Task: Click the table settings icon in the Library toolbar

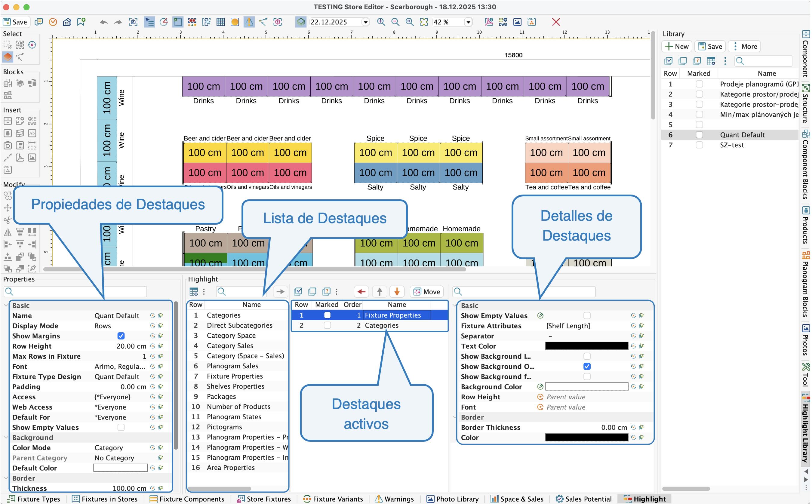Action: point(711,61)
